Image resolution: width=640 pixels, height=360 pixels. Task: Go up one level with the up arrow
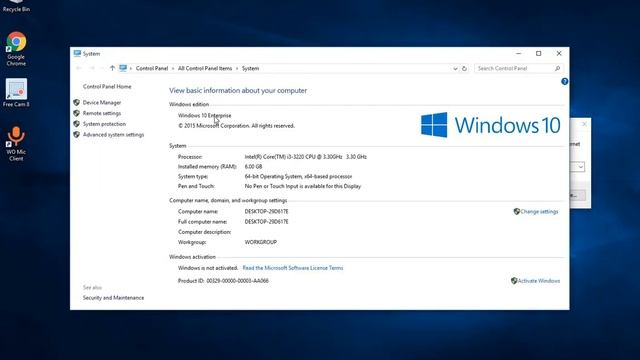(112, 68)
